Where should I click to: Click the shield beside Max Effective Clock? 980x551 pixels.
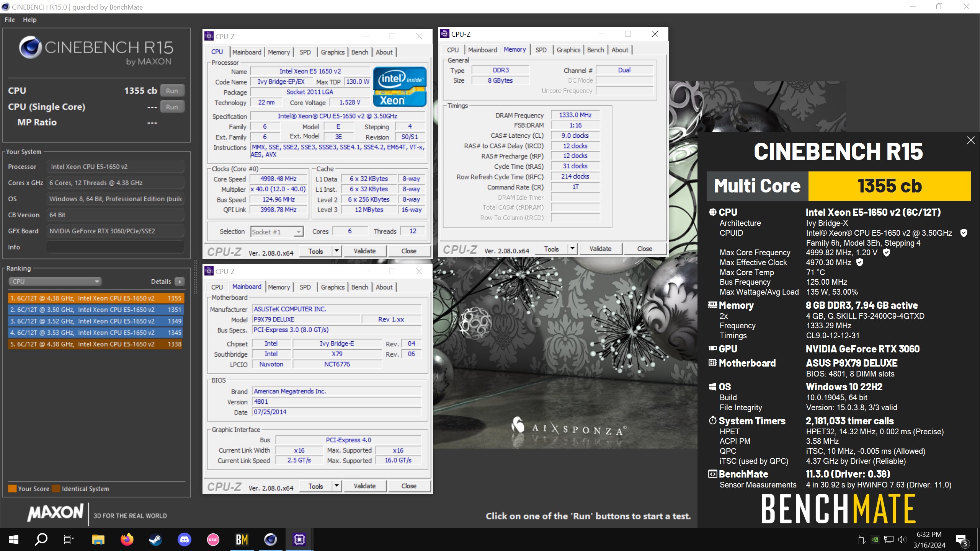tap(860, 262)
